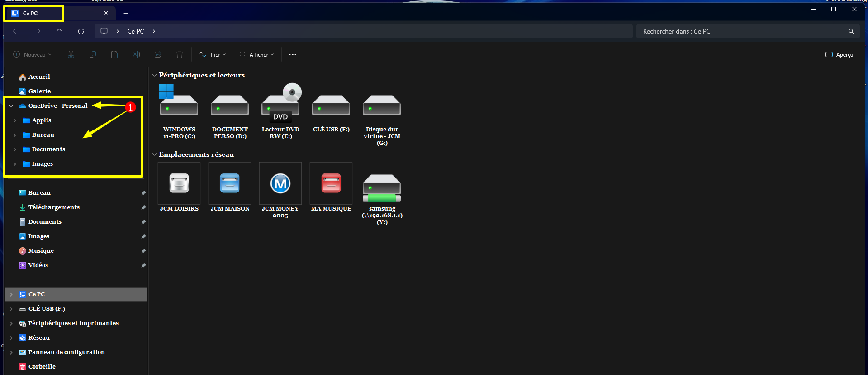Go up one folder level
The height and width of the screenshot is (375, 868).
coord(59,31)
